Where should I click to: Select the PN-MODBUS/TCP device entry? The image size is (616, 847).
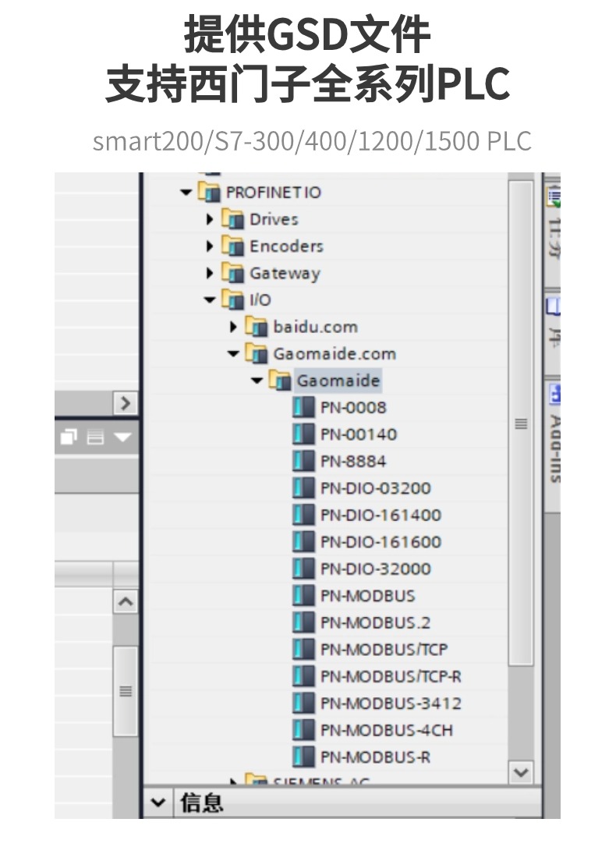pos(384,650)
